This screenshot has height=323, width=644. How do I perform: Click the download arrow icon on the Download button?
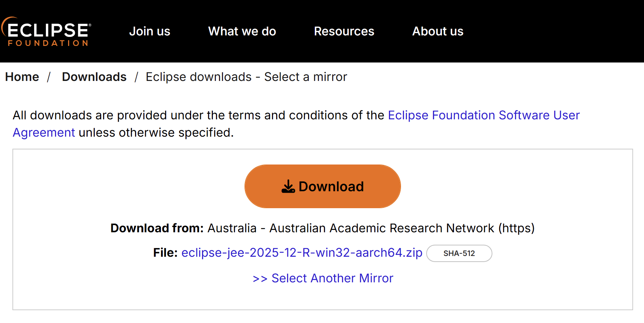(288, 186)
